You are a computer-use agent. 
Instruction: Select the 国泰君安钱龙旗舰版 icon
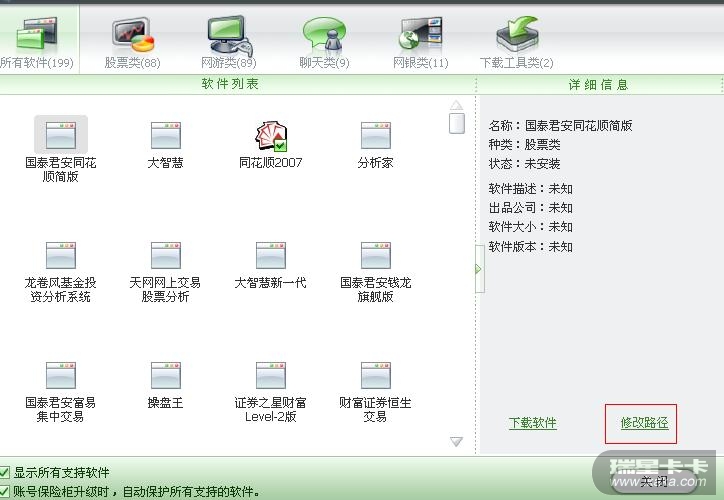[375, 255]
